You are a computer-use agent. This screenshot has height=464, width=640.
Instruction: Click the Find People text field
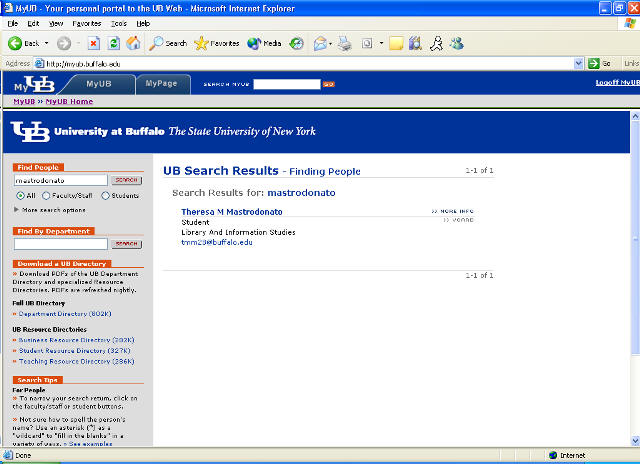pos(61,180)
